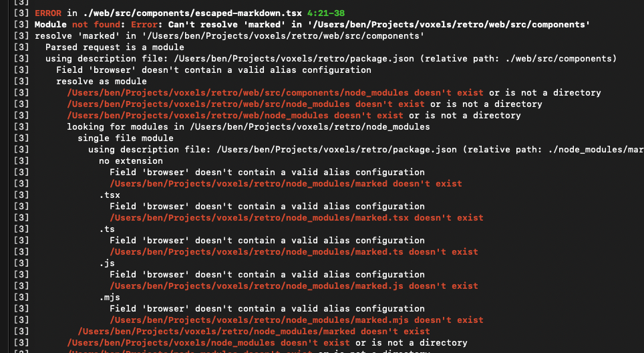Click the ".tsx" extension heading line

point(110,195)
